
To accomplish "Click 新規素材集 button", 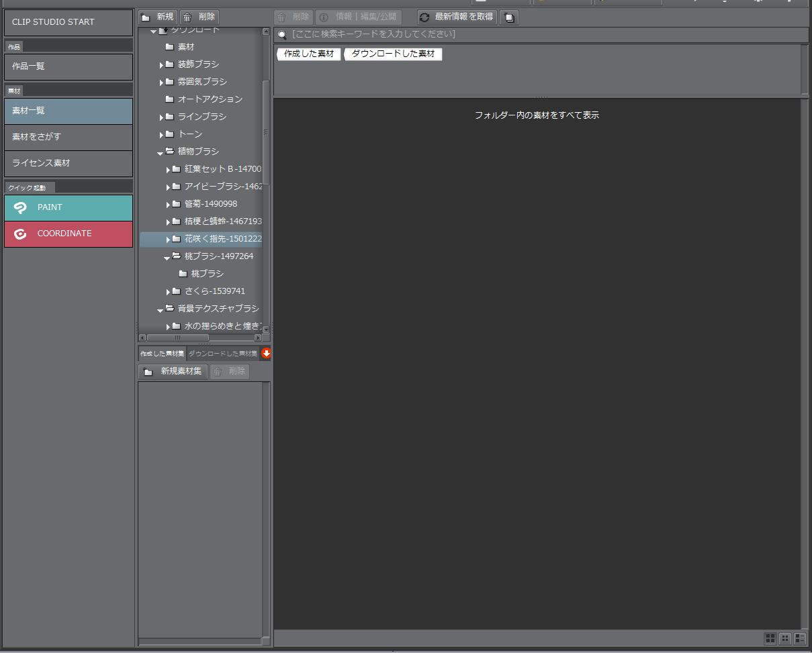I will pyautogui.click(x=173, y=372).
